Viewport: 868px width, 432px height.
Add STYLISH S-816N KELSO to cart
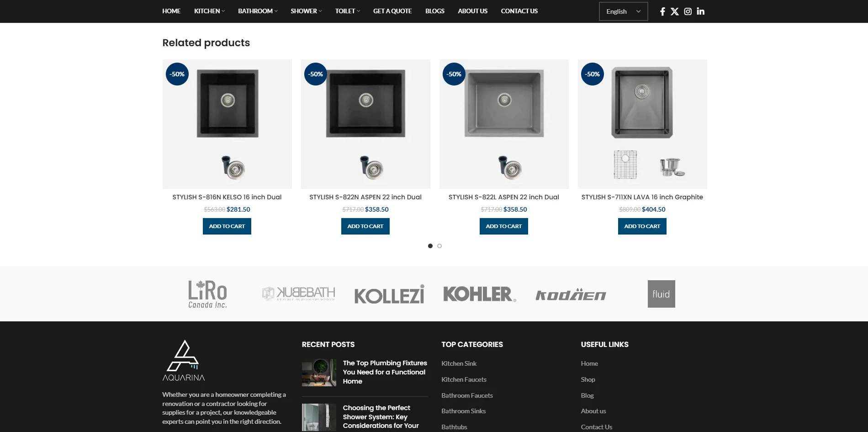(227, 226)
